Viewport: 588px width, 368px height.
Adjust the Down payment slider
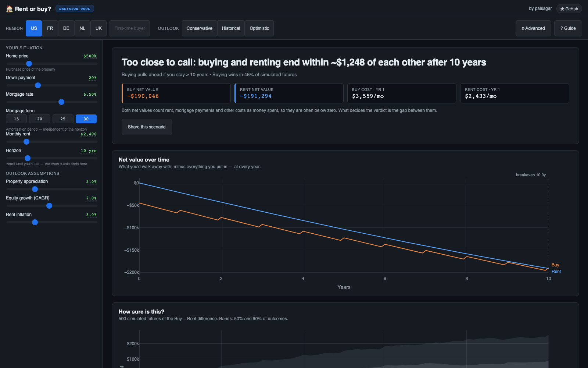[52, 85]
